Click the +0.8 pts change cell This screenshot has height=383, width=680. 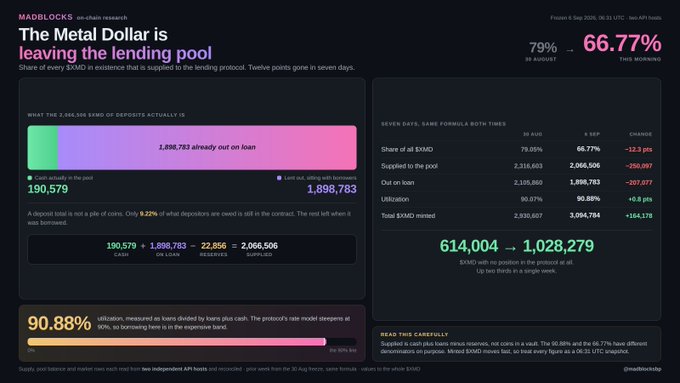640,199
